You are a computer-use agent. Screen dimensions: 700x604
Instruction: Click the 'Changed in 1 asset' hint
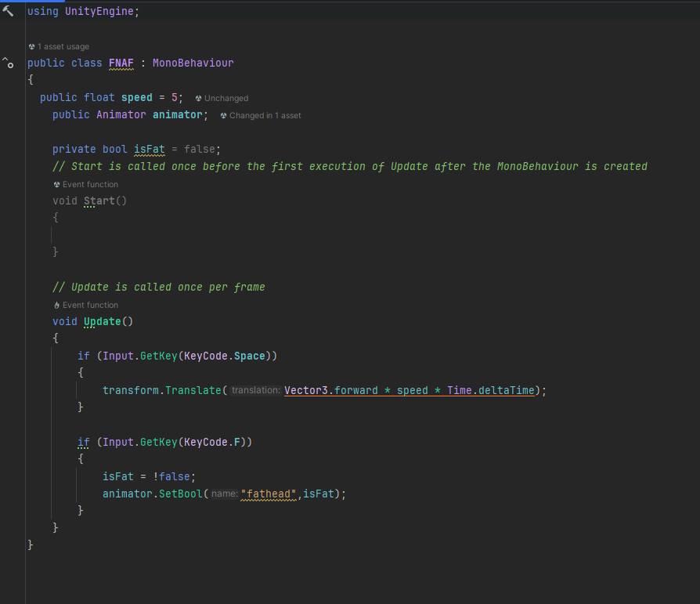click(265, 116)
